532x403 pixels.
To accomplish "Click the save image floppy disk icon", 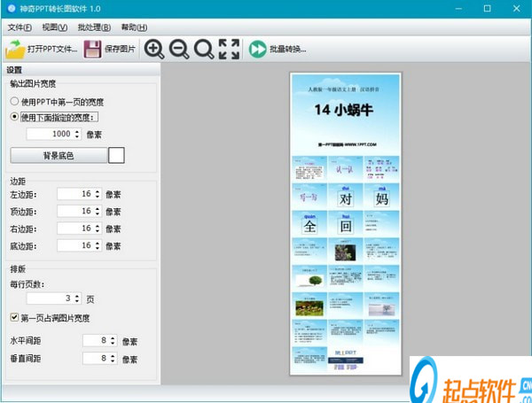I will point(92,49).
